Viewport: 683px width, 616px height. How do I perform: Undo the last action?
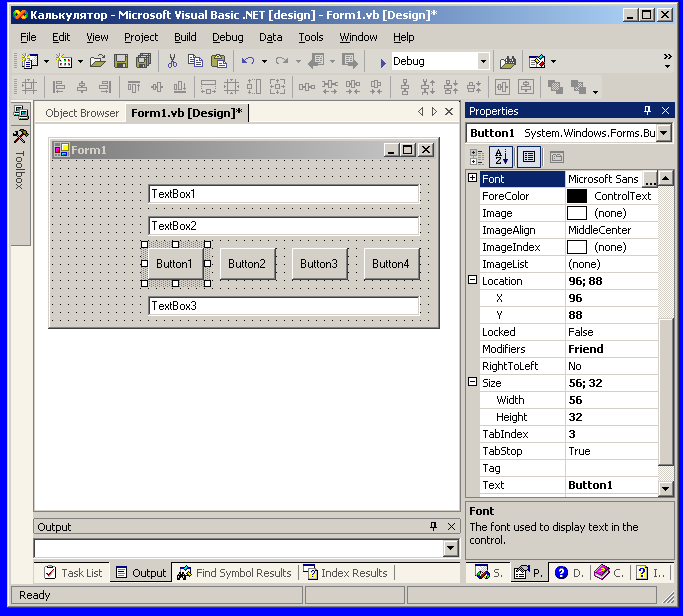pos(248,61)
